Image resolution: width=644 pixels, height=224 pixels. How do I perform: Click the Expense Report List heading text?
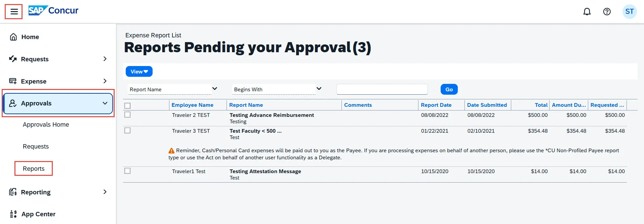tap(153, 35)
